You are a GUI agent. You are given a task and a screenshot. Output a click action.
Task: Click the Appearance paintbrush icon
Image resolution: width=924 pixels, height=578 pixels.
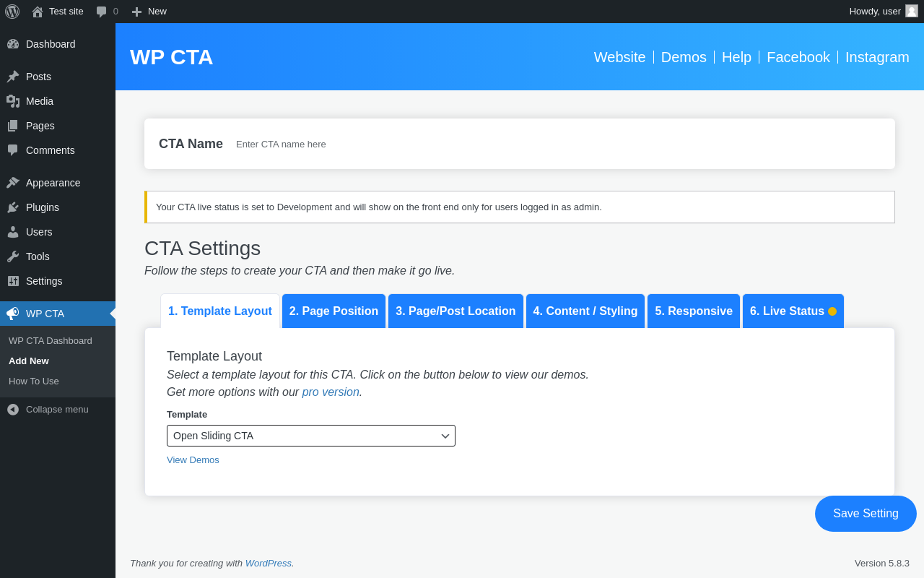click(x=13, y=183)
